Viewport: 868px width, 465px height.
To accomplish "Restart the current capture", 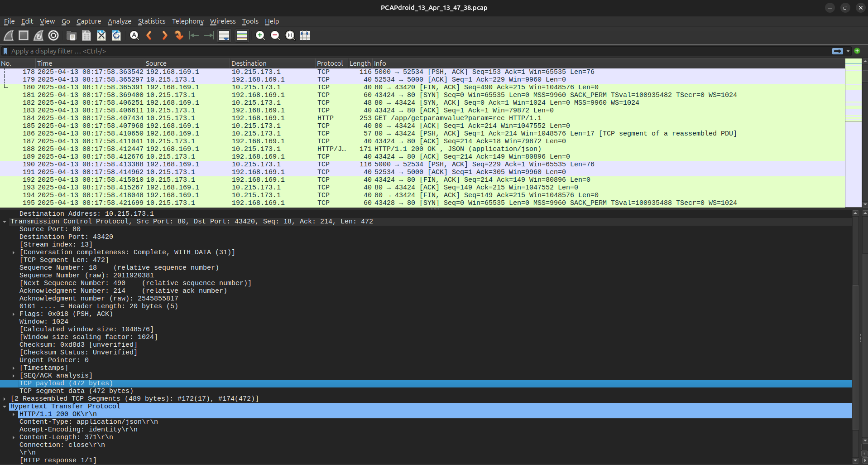I will 38,35.
